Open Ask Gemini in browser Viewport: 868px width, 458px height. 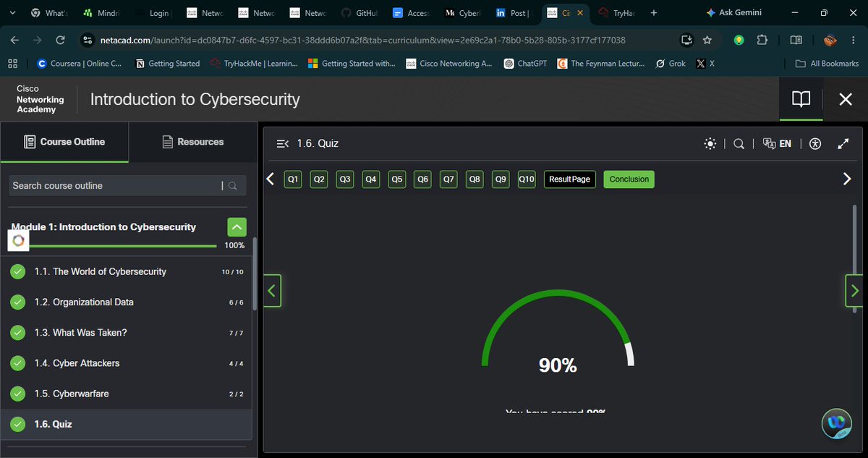click(733, 12)
